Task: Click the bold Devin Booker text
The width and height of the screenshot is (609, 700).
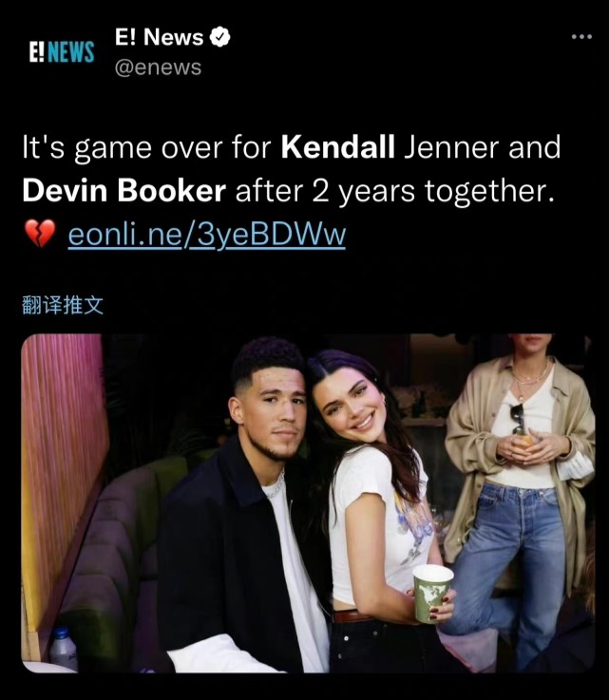Action: tap(124, 191)
